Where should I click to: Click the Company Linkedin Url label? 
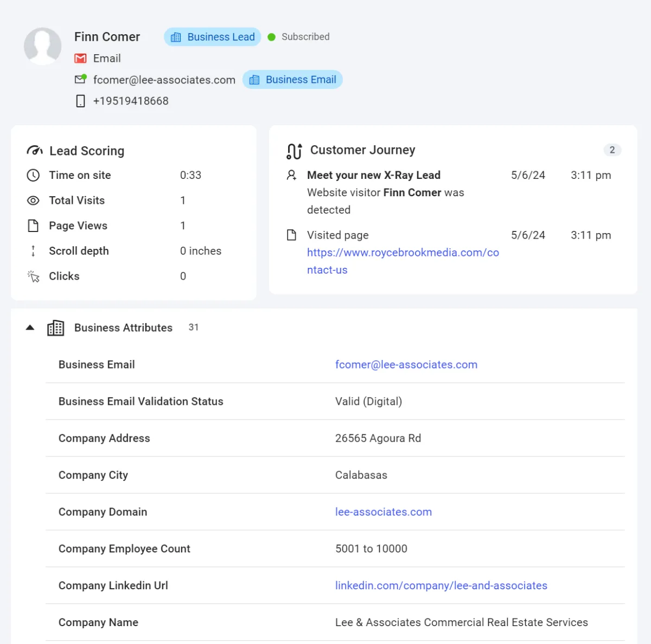point(113,585)
